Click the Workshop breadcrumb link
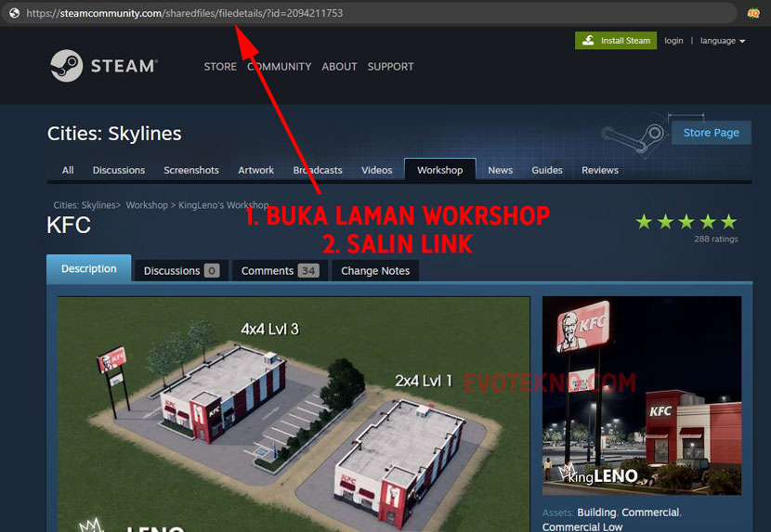The height and width of the screenshot is (532, 771). point(147,205)
